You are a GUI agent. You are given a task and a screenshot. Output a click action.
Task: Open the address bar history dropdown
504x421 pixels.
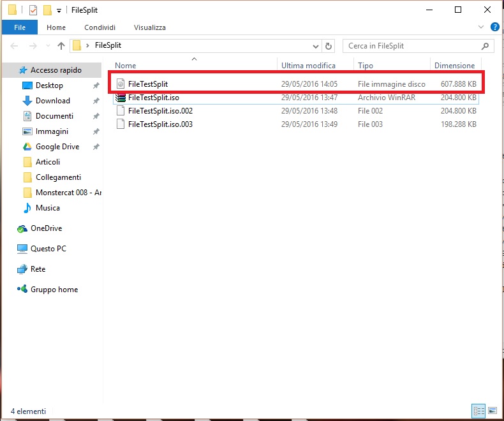pyautogui.click(x=315, y=46)
